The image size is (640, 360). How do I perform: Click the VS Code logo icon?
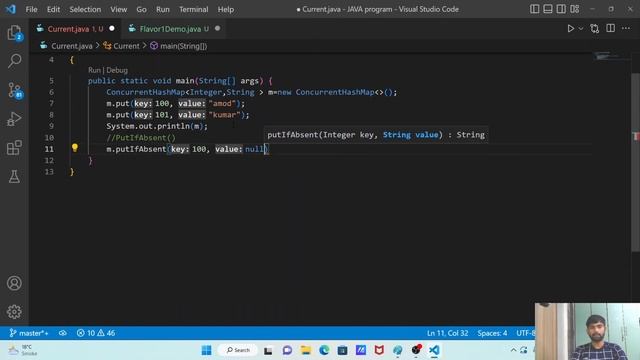11,9
